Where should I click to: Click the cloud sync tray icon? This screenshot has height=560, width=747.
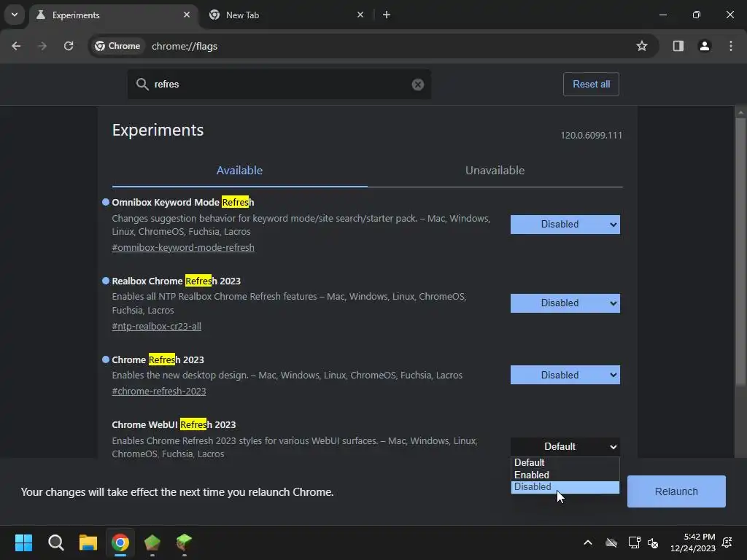pos(611,542)
